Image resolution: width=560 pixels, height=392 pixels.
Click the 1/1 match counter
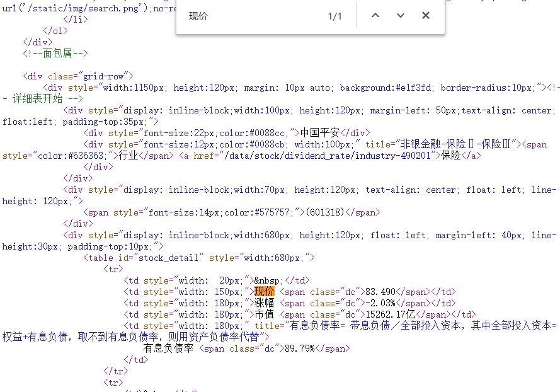click(x=335, y=16)
